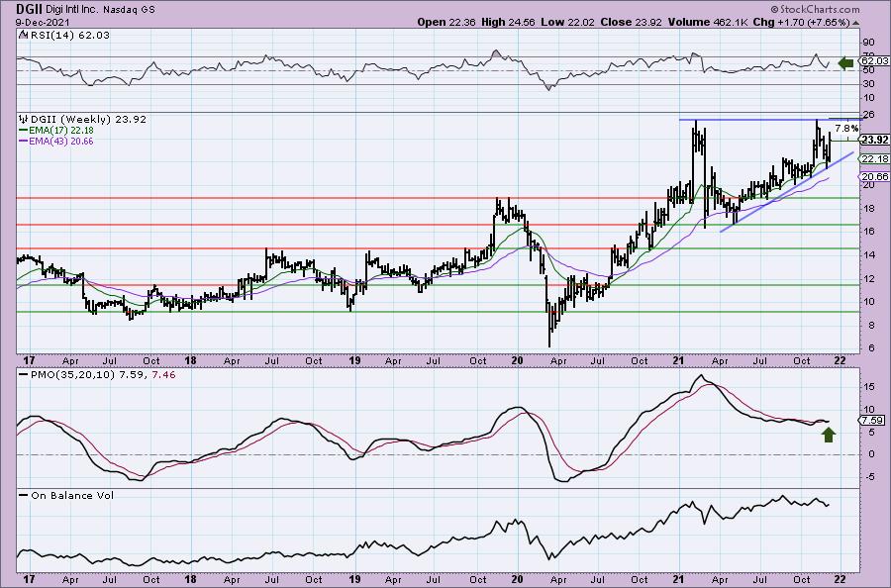Click the 26 level on the price axis
Viewport: 891px width, 588px height.
click(869, 115)
